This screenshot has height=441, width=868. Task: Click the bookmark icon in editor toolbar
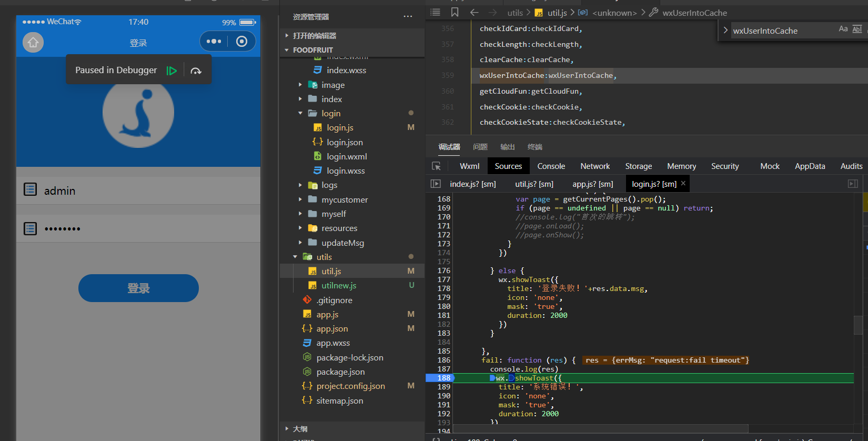455,12
